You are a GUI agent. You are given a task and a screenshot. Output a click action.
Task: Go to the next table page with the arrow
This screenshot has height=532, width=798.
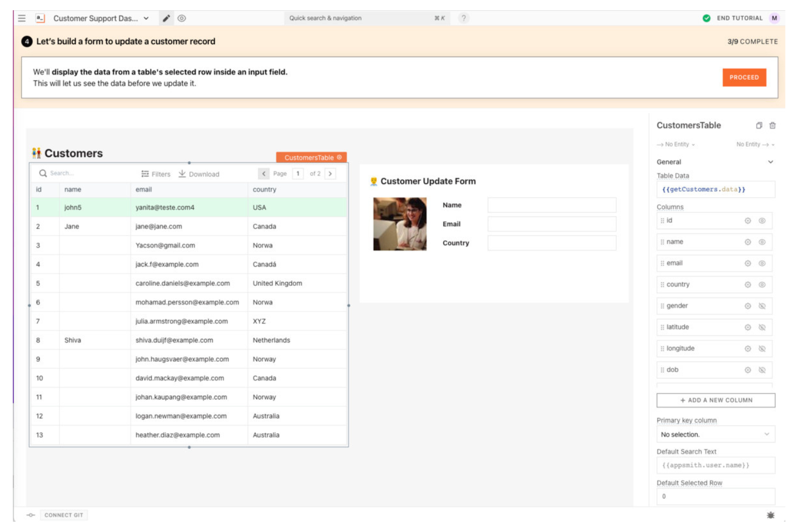[x=329, y=174]
